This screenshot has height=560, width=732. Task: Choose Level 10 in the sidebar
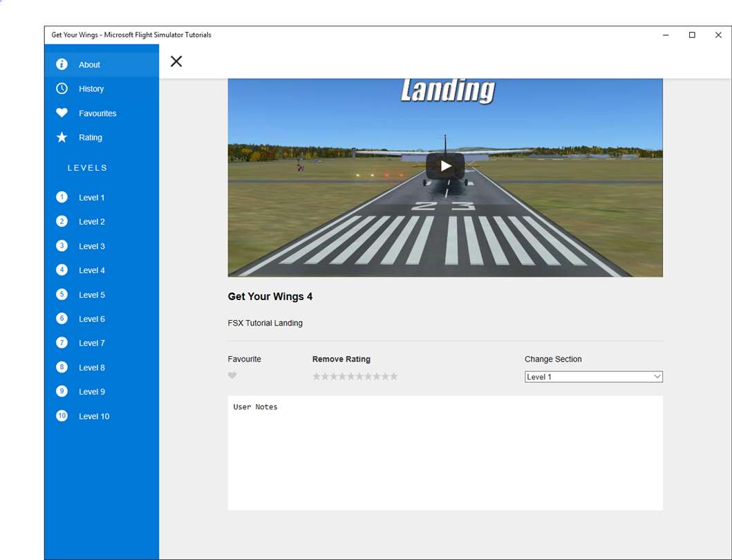point(102,416)
